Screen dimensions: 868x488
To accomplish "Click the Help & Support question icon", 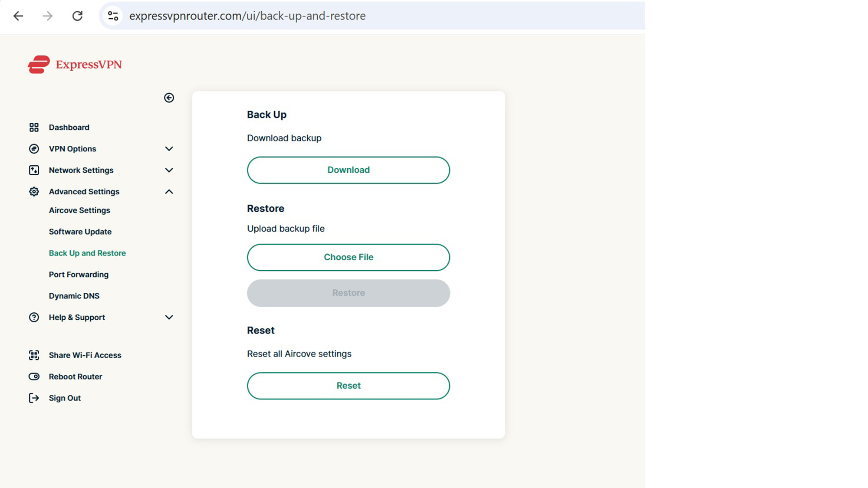I will [x=34, y=318].
